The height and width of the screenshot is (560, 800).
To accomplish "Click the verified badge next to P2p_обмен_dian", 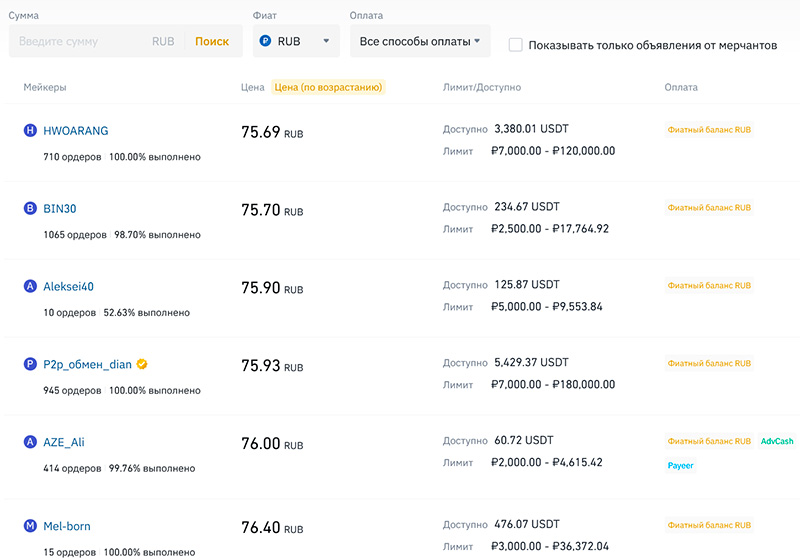I will 143,364.
